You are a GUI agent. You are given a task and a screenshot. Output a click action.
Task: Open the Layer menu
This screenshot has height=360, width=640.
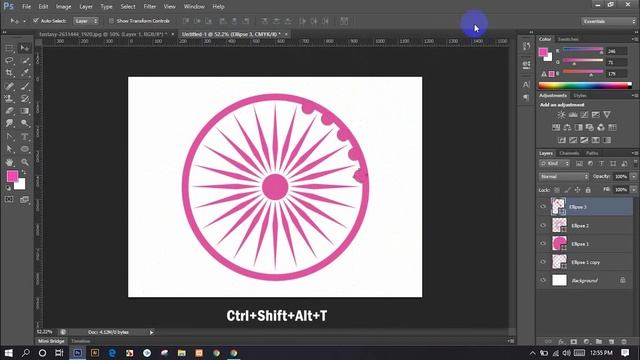click(x=86, y=7)
